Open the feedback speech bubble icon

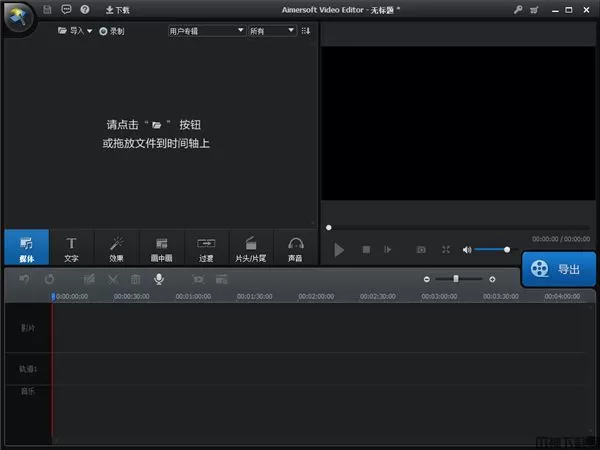click(66, 9)
